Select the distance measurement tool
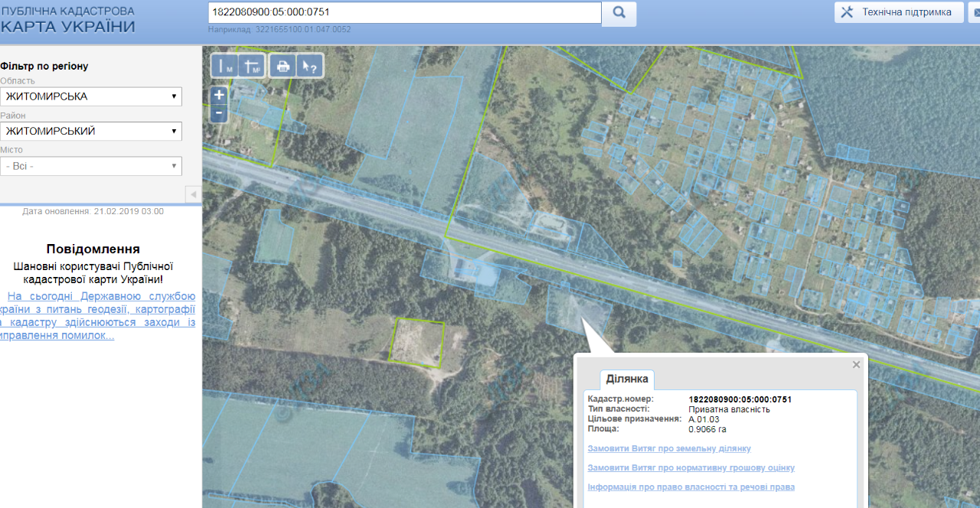Viewport: 980px width, 508px height. point(225,66)
